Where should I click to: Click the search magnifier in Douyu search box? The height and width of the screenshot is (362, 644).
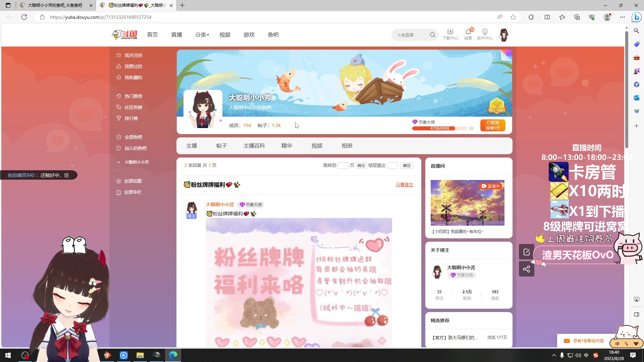(x=432, y=35)
